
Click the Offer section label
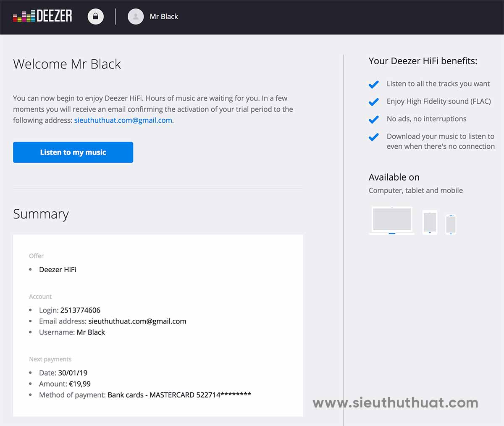pos(36,256)
